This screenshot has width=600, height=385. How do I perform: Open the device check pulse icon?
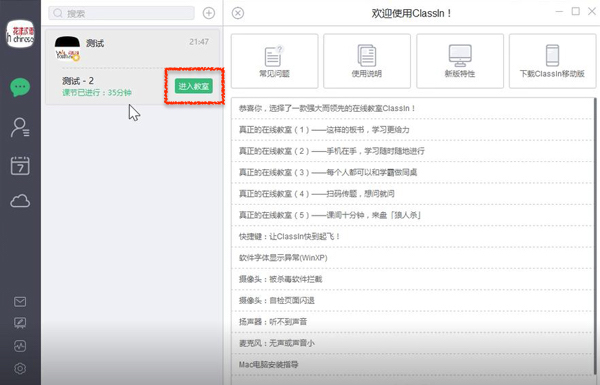[20, 346]
